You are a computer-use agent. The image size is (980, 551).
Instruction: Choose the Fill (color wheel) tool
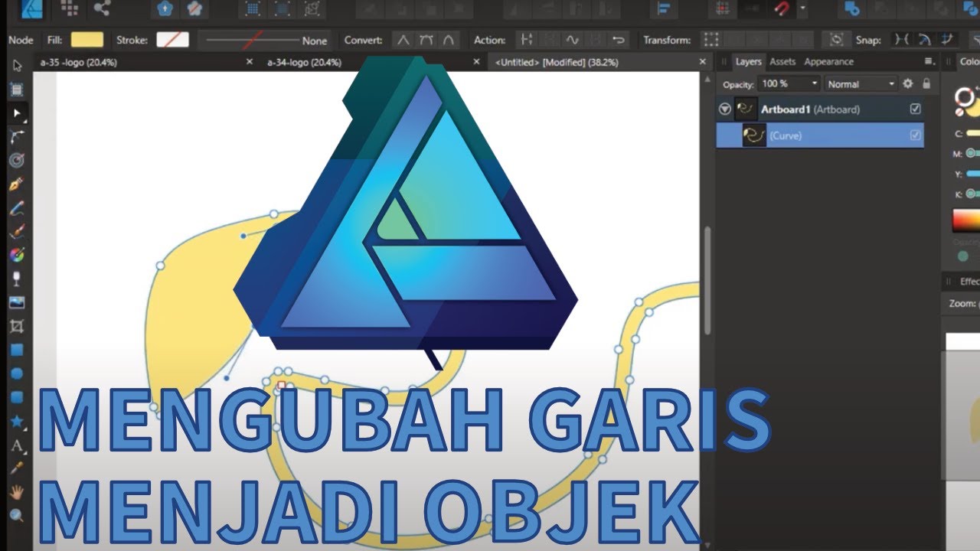16,255
